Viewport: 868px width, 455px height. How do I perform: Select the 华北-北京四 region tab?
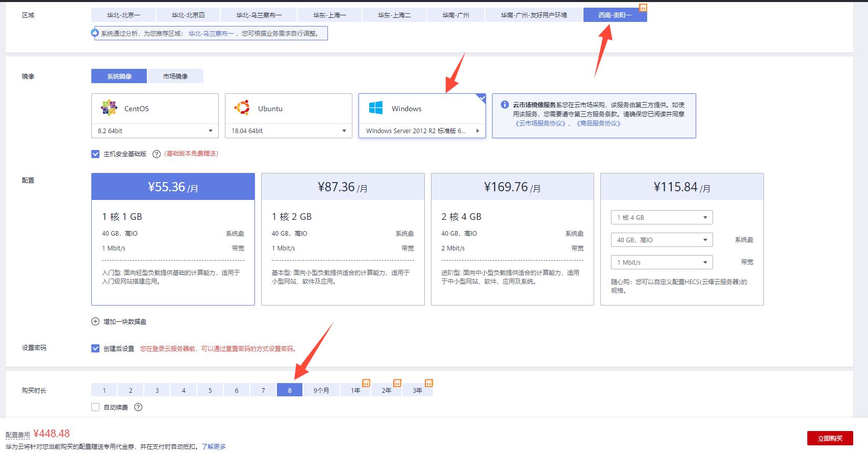click(x=188, y=15)
